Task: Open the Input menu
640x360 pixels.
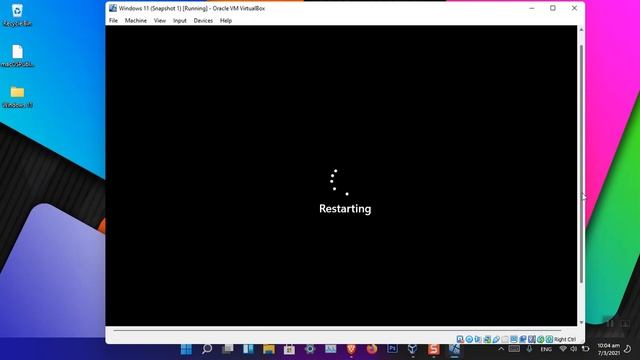Action: pos(180,20)
